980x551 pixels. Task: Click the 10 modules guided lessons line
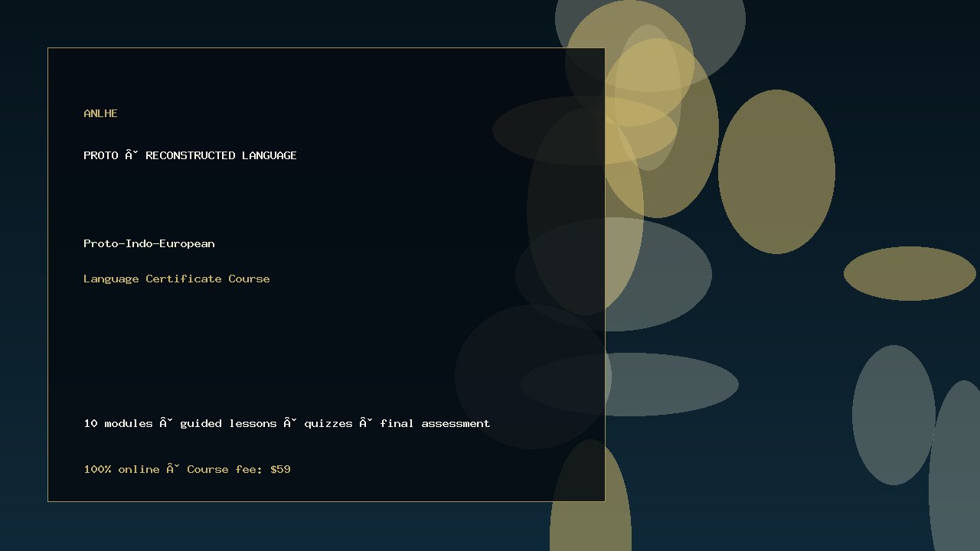click(x=287, y=423)
